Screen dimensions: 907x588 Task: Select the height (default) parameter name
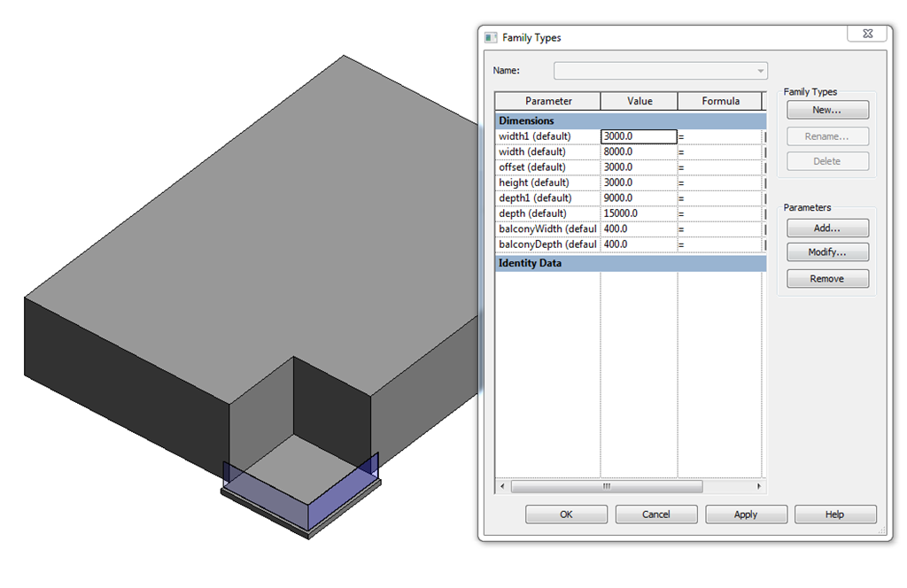tap(547, 182)
